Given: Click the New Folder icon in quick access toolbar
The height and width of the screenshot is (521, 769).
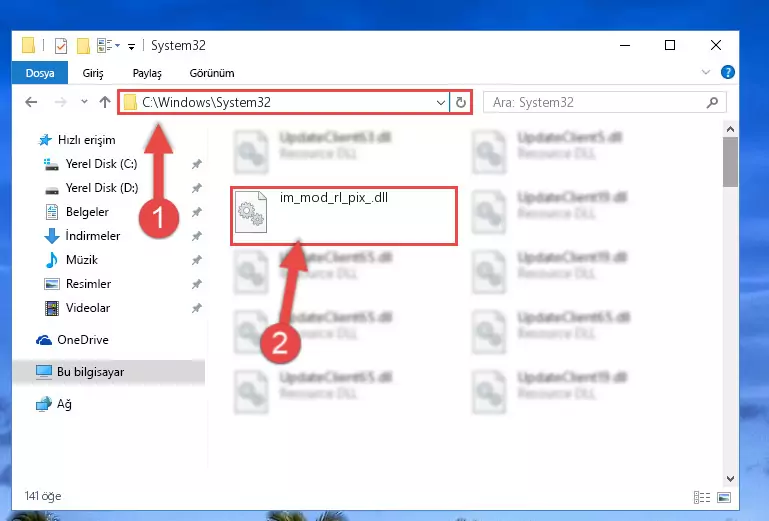Looking at the screenshot, I should (83, 46).
